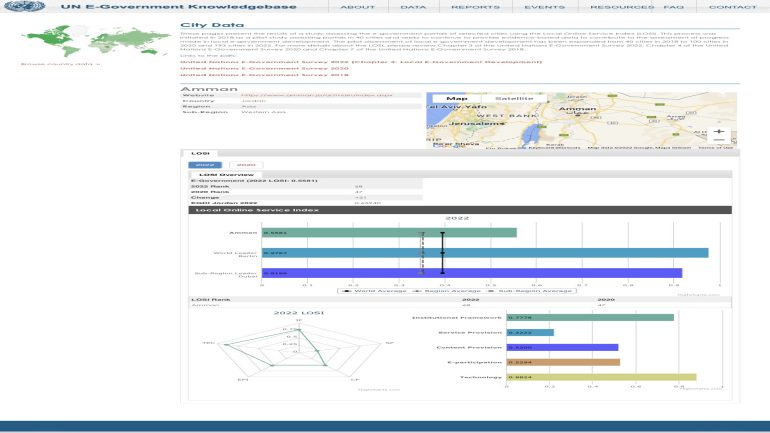770x433 pixels.
Task: Select the LOSI Overview tab
Action: [x=226, y=174]
